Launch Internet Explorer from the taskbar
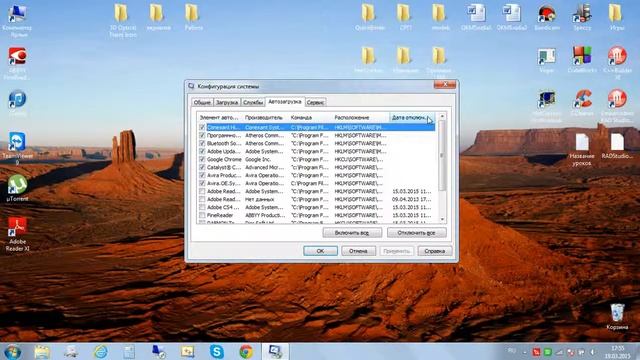Image resolution: width=640 pixels, height=360 pixels. tap(100, 352)
